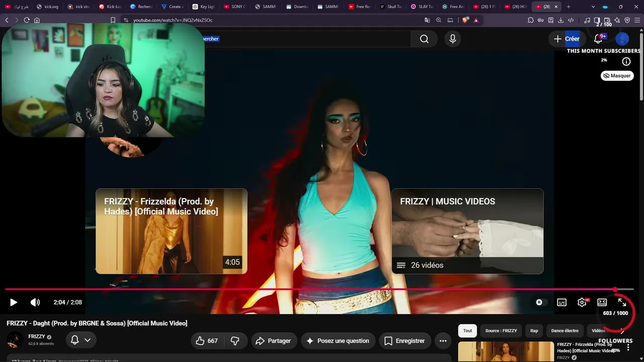Viewport: 644px width, 362px height.
Task: Click the youtube.com address bar URL
Action: [173, 20]
